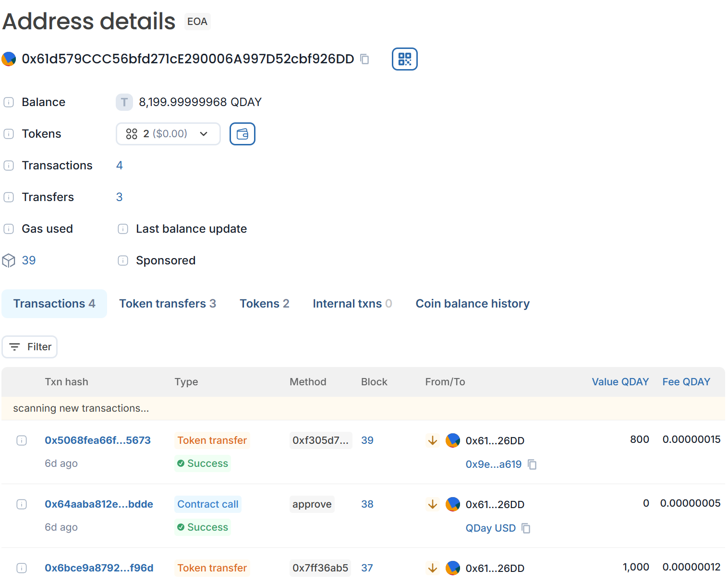
Task: Copy the QDay USD contract address
Action: (526, 528)
